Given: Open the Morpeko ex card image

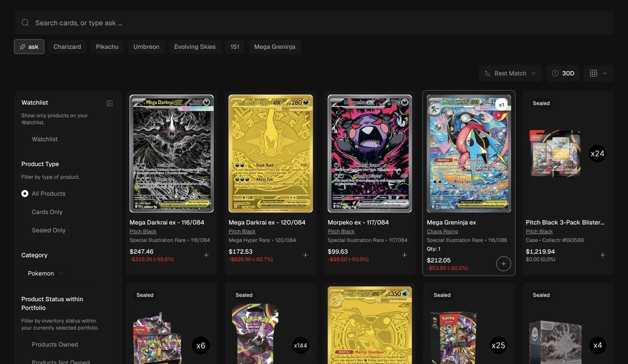Looking at the screenshot, I should pos(370,153).
